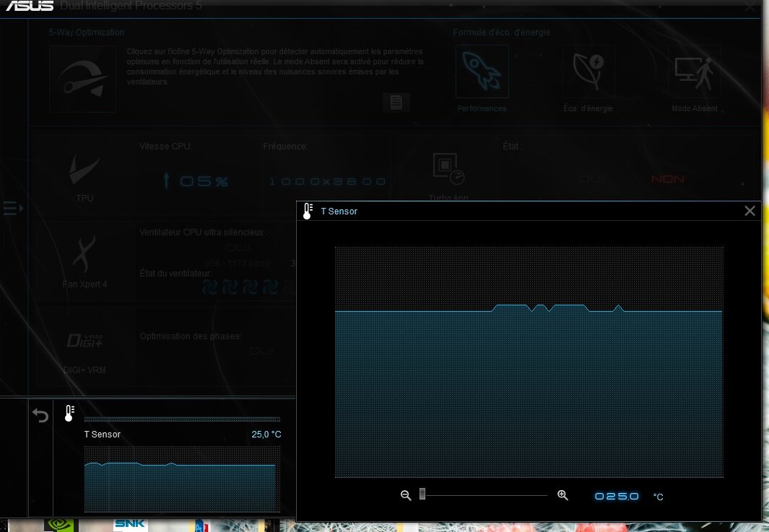Image resolution: width=769 pixels, height=532 pixels.
Task: Click the 5-Way Optimization heading
Action: click(x=87, y=32)
